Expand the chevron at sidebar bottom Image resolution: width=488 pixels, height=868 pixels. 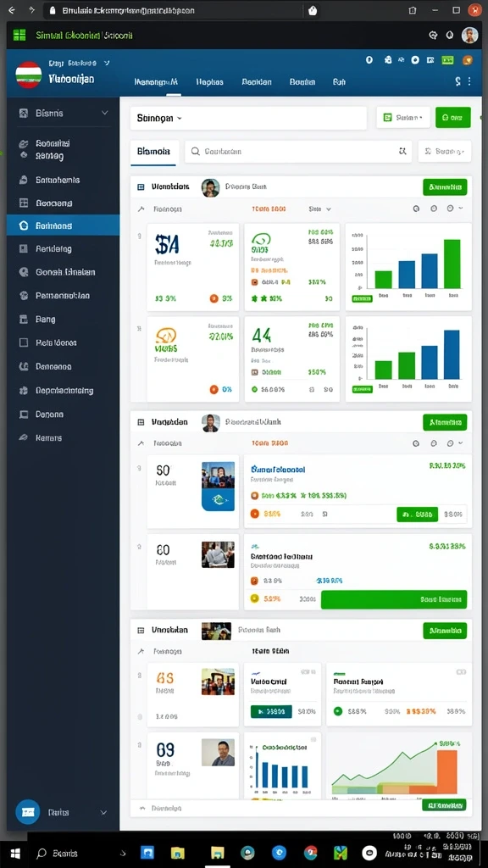(x=103, y=813)
